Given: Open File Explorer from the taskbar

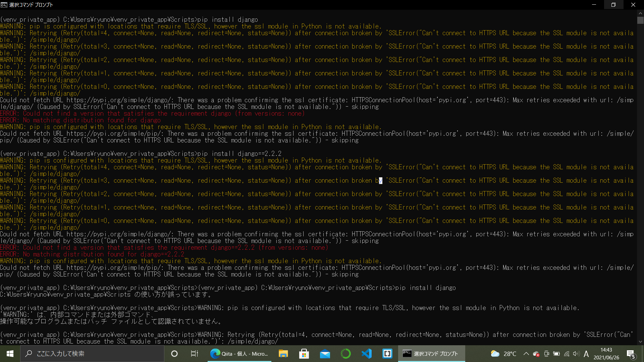Looking at the screenshot, I should [283, 354].
